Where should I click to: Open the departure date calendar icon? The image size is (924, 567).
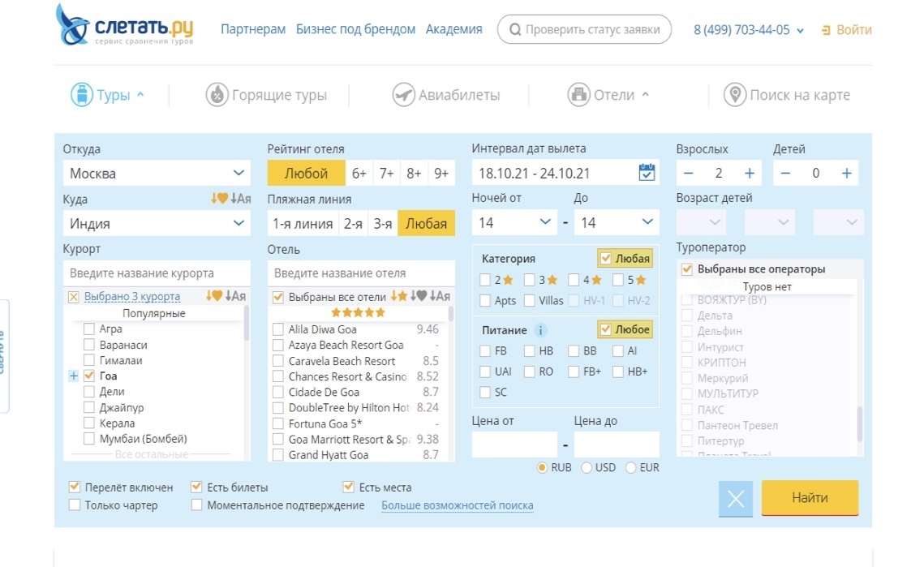click(647, 173)
